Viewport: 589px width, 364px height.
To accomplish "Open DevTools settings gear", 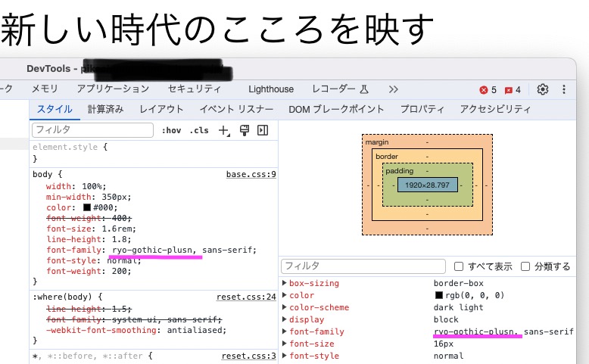I will pyautogui.click(x=542, y=89).
